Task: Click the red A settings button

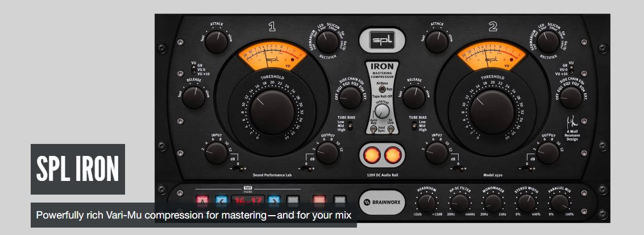Action: click(x=202, y=202)
